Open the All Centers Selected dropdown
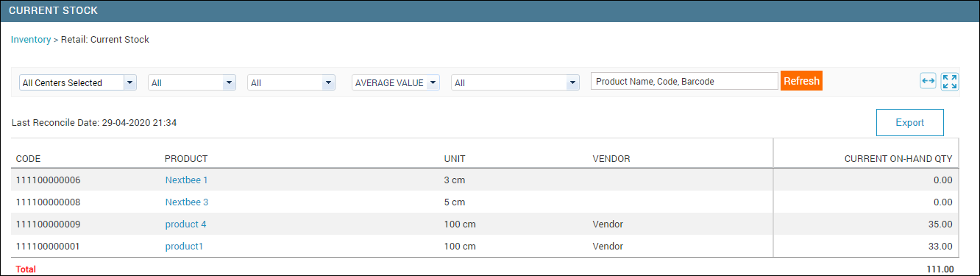The image size is (980, 276). [78, 83]
